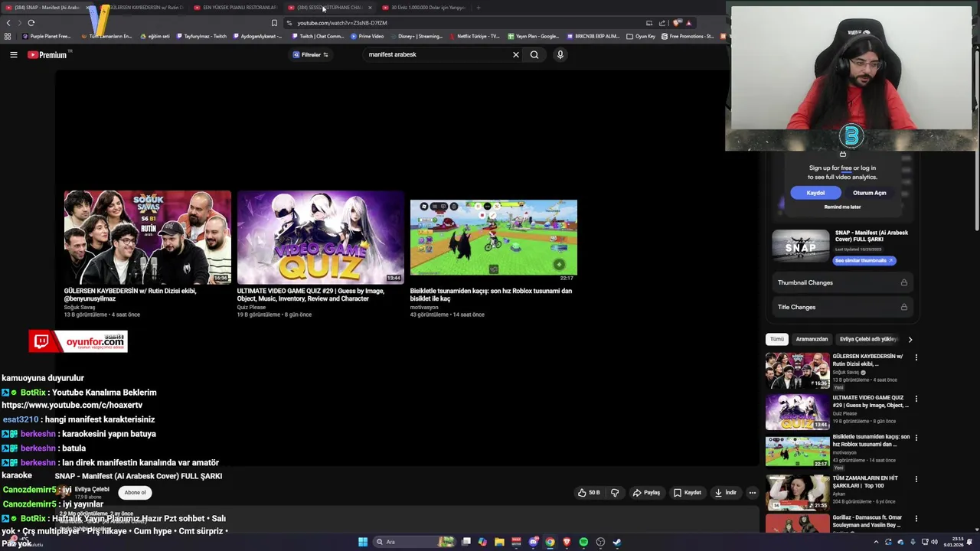Start voice search with the microphone
Screen dimensions: 980x551
point(560,54)
